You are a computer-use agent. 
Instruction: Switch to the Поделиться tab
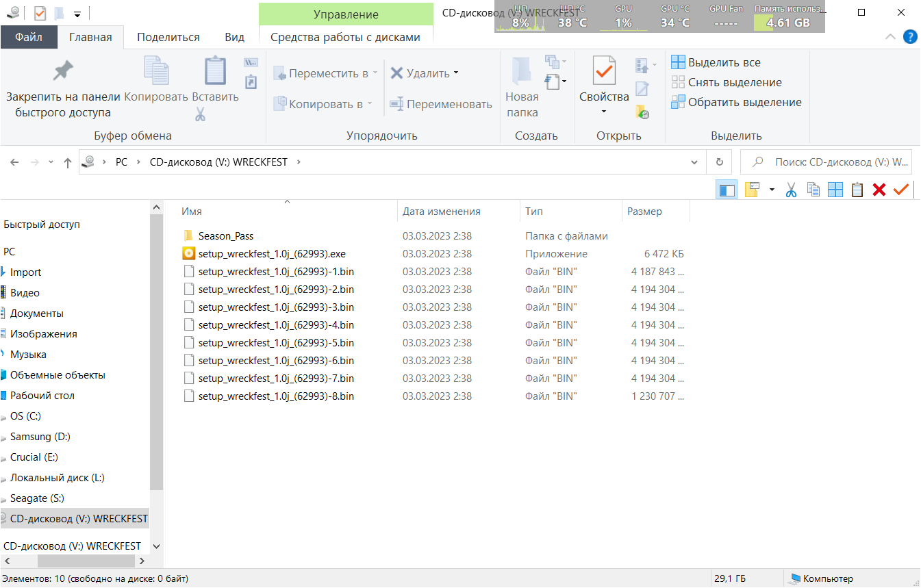[168, 37]
